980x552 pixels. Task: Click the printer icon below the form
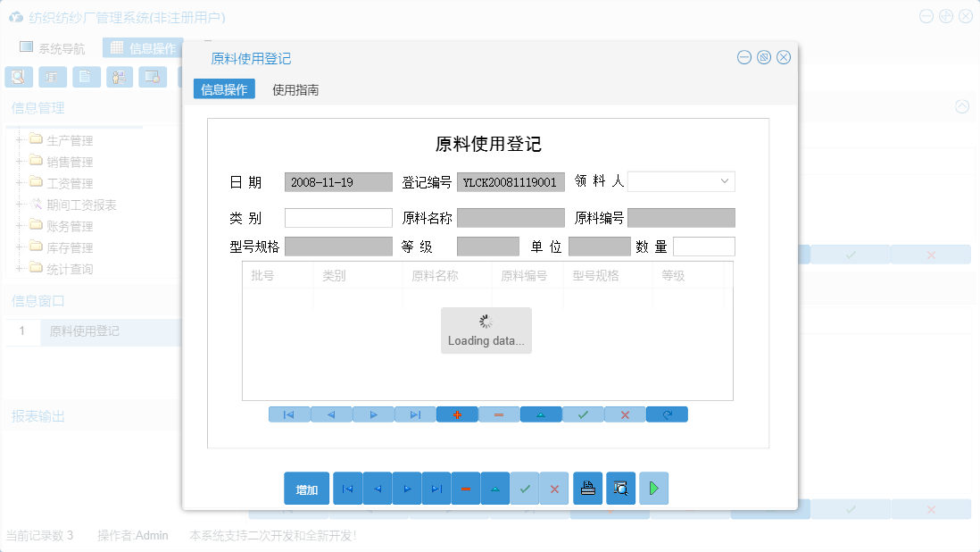pyautogui.click(x=587, y=488)
